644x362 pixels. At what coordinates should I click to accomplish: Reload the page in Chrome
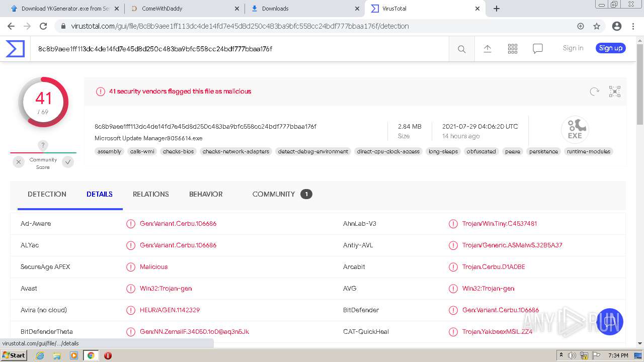point(43,26)
